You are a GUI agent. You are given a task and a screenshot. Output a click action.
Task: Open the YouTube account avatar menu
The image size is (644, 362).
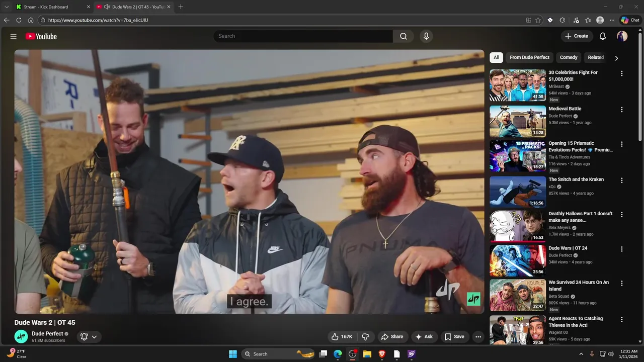click(622, 36)
